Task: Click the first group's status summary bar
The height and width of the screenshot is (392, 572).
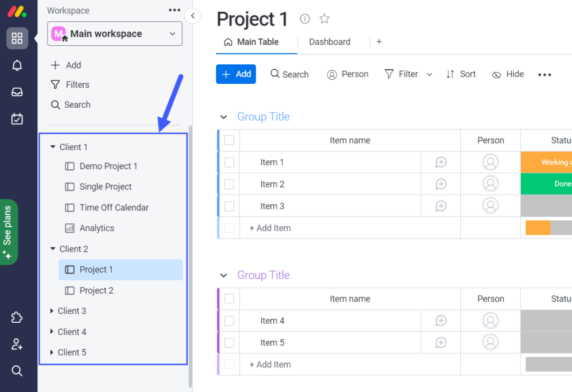Action: tap(549, 228)
